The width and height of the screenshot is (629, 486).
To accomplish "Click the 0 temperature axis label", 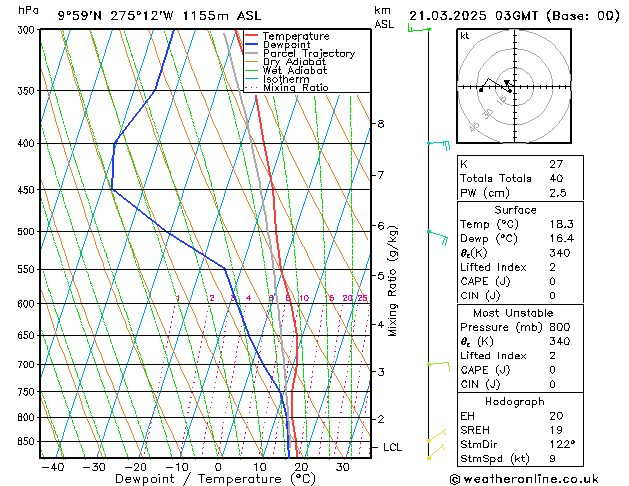I will [218, 467].
